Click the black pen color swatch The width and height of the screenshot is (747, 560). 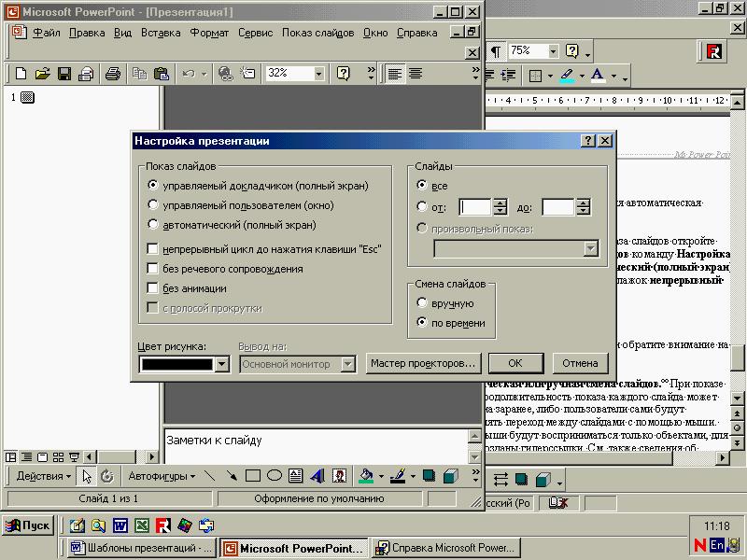(x=176, y=364)
